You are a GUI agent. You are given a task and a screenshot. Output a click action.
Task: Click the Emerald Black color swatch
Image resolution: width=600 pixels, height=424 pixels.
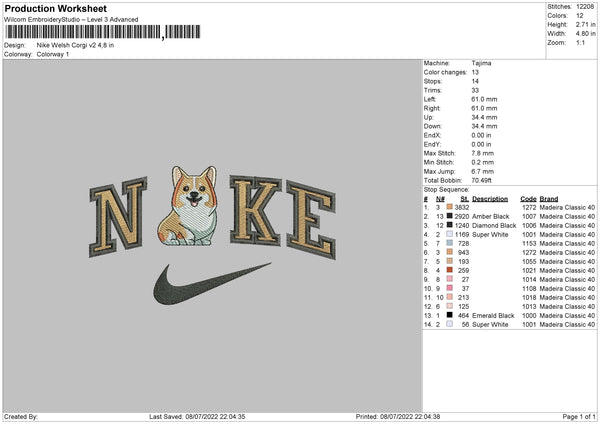[x=449, y=315]
